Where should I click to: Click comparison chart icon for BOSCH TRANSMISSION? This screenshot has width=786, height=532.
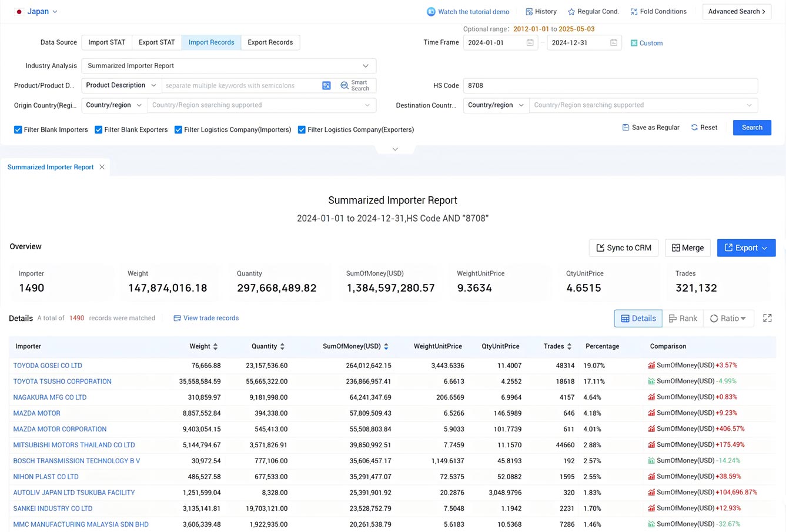[x=651, y=461]
